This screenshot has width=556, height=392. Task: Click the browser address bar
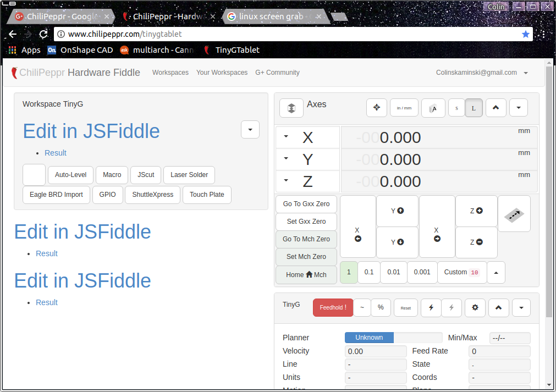tap(286, 34)
